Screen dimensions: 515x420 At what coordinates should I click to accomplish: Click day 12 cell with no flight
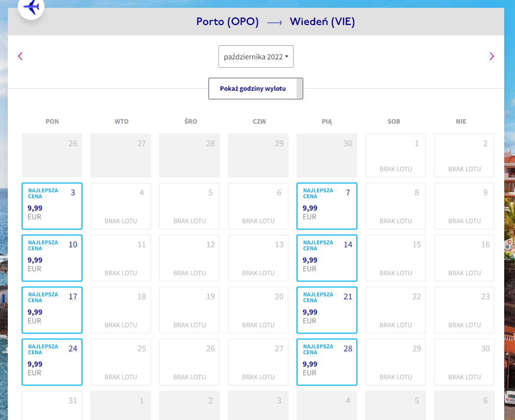[x=189, y=258]
